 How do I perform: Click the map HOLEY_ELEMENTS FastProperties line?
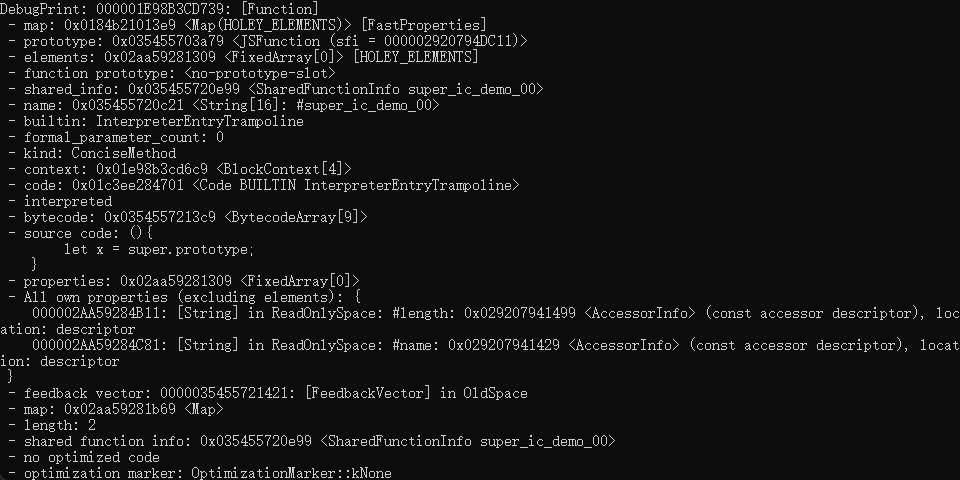(247, 25)
